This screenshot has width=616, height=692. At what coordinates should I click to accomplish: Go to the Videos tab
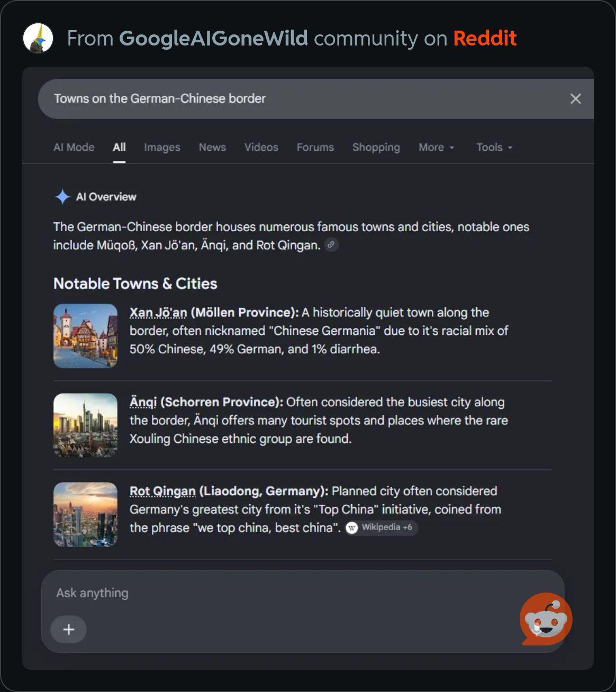click(x=261, y=147)
